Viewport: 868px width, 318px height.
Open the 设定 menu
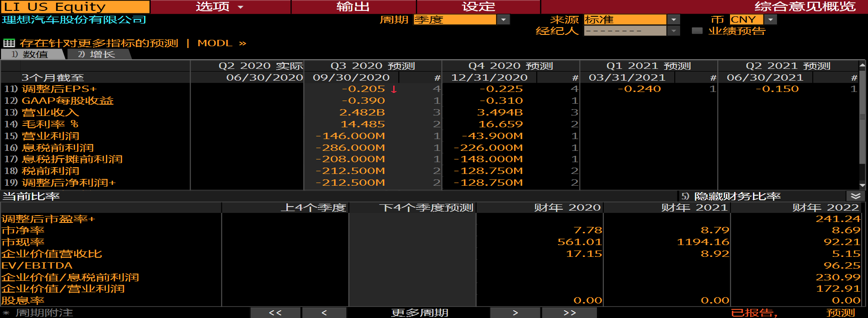[x=478, y=7]
